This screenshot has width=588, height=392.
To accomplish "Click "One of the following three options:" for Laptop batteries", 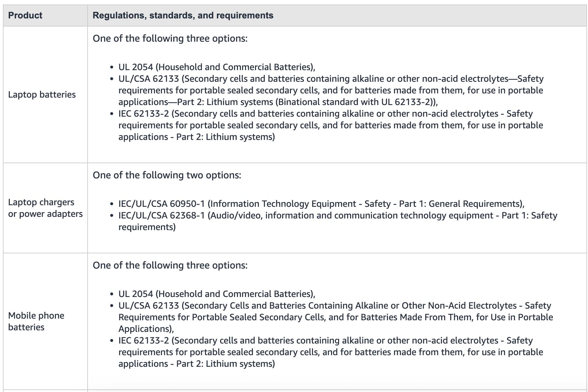I will 170,38.
